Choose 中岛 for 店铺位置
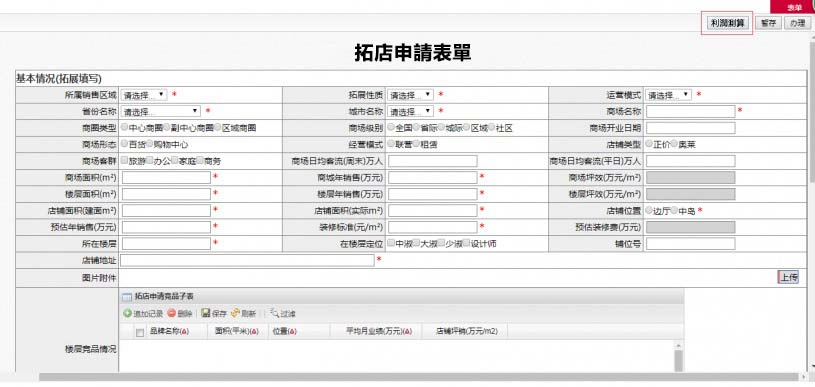 click(674, 210)
